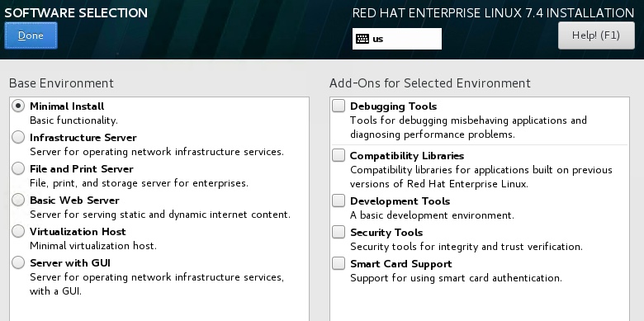Click 'Basic functionality.' description text
The height and width of the screenshot is (321, 644).
(74, 120)
